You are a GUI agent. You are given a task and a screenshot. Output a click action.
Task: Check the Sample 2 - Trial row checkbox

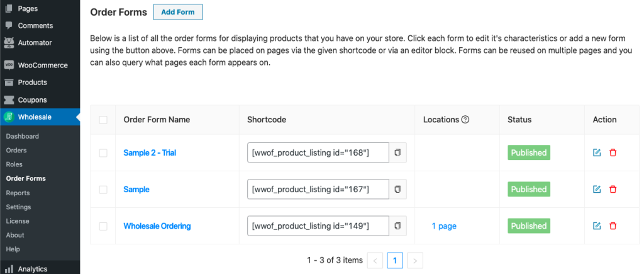click(x=103, y=152)
